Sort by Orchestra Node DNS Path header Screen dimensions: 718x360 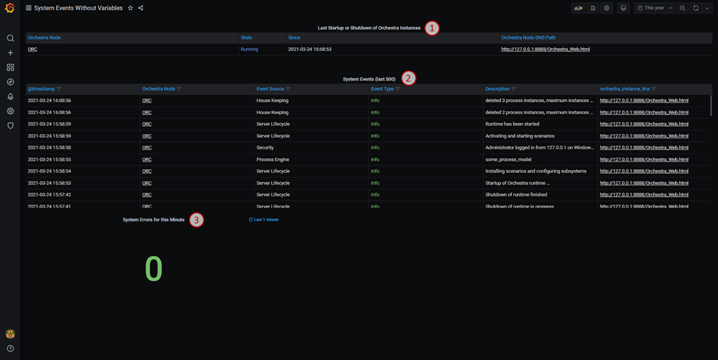tap(528, 38)
